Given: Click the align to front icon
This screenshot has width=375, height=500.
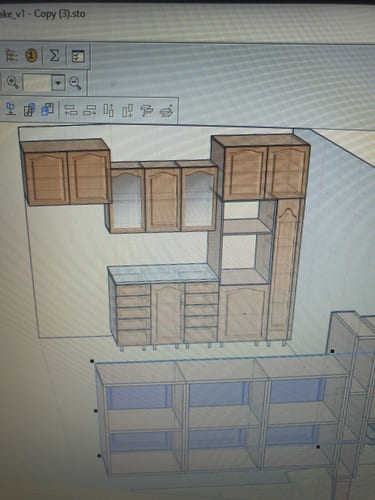Looking at the screenshot, I should pos(167,111).
